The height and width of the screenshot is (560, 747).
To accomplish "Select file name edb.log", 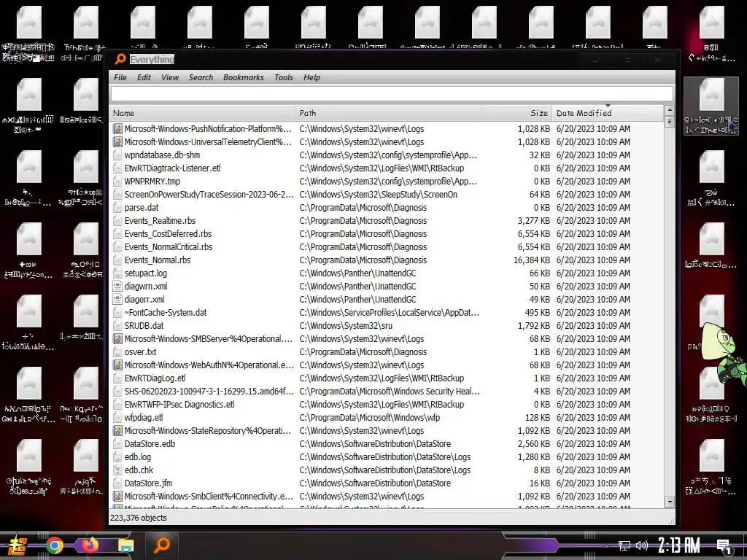I will point(138,456).
